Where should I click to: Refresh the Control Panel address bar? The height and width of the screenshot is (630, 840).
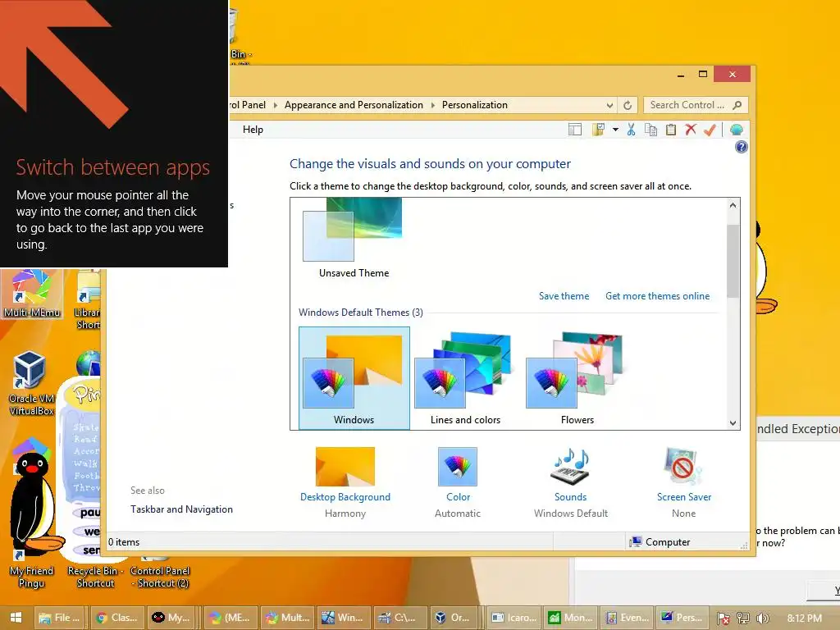pos(628,106)
